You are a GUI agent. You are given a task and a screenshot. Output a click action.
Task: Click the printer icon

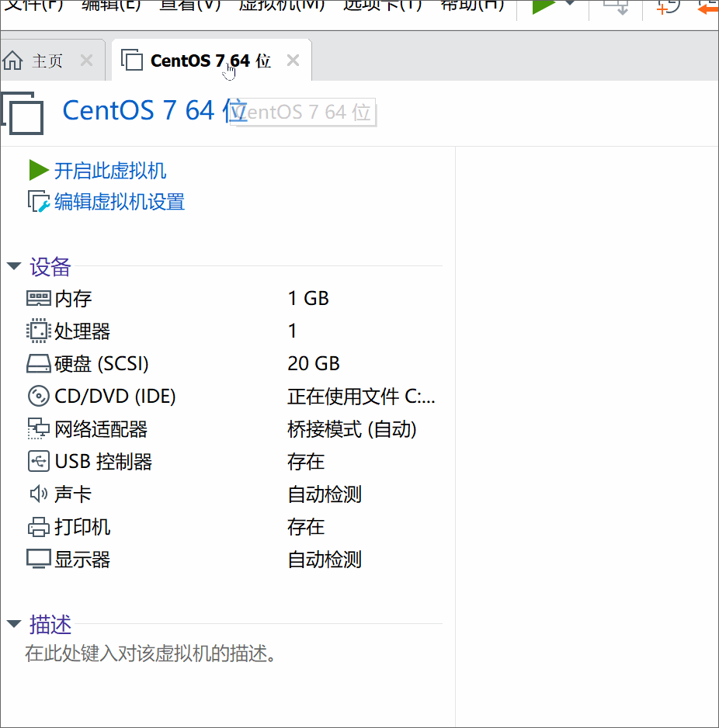[x=39, y=527]
